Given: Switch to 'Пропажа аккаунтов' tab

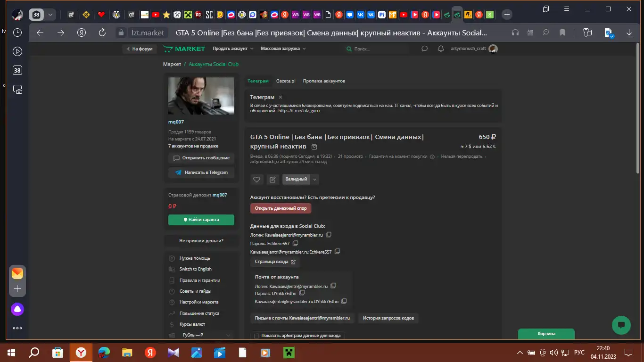Looking at the screenshot, I should [x=324, y=81].
